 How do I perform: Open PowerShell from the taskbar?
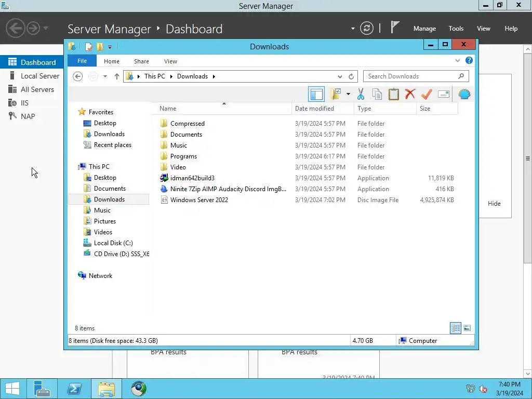(74, 389)
